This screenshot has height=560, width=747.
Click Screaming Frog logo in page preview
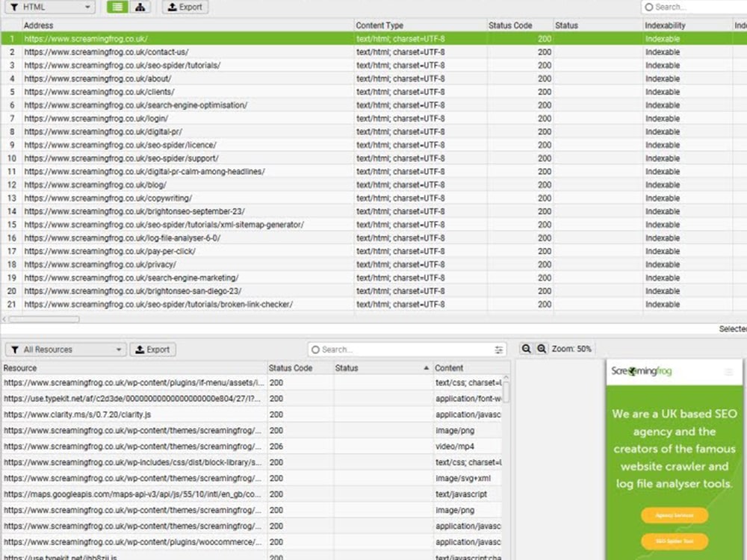click(x=641, y=371)
